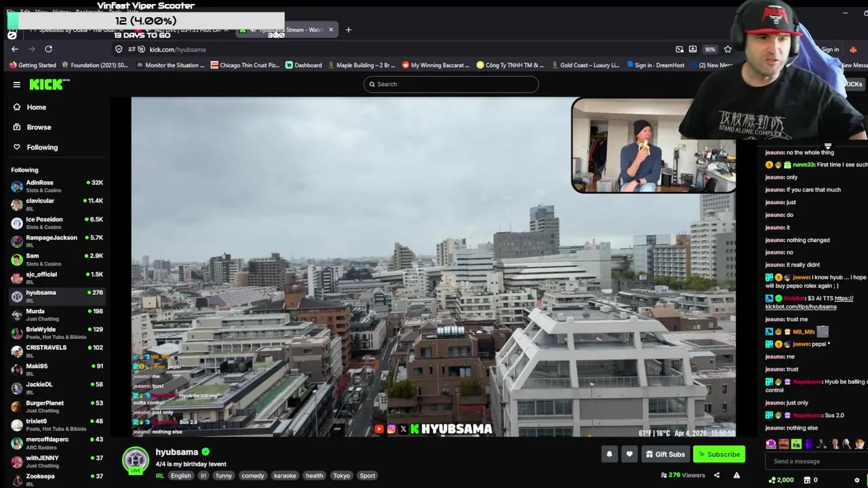
Task: Click the green Subscribe button
Action: click(x=719, y=454)
